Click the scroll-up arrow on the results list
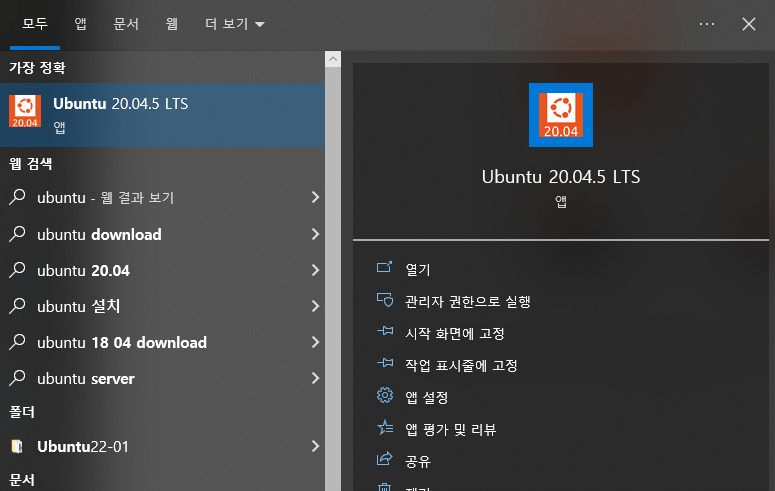This screenshot has width=775, height=491. point(333,59)
